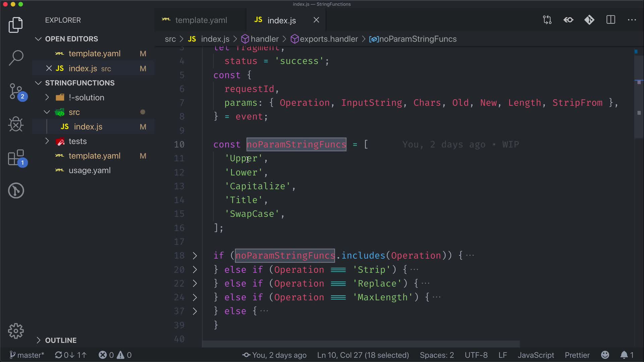Screen dimensions: 644x362
Task: Open the Extensions view
Action: tap(16, 158)
